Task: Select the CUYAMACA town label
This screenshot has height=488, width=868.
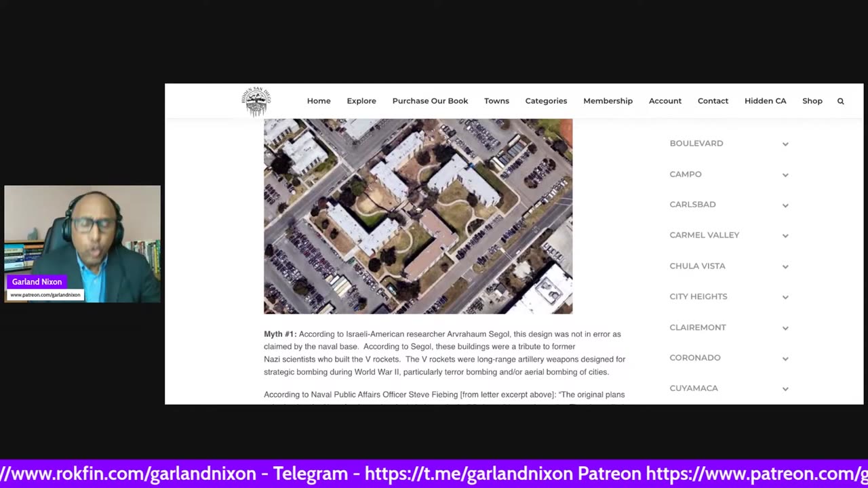Action: 694,388
